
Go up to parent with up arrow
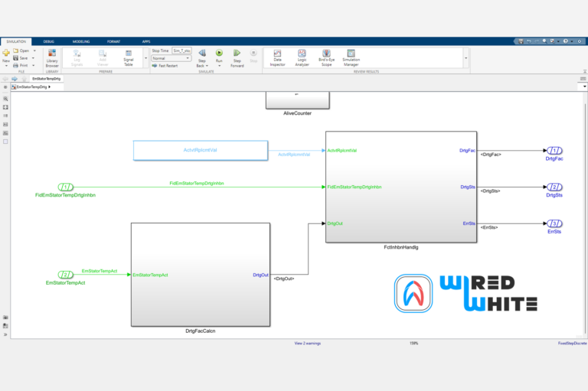[24, 79]
